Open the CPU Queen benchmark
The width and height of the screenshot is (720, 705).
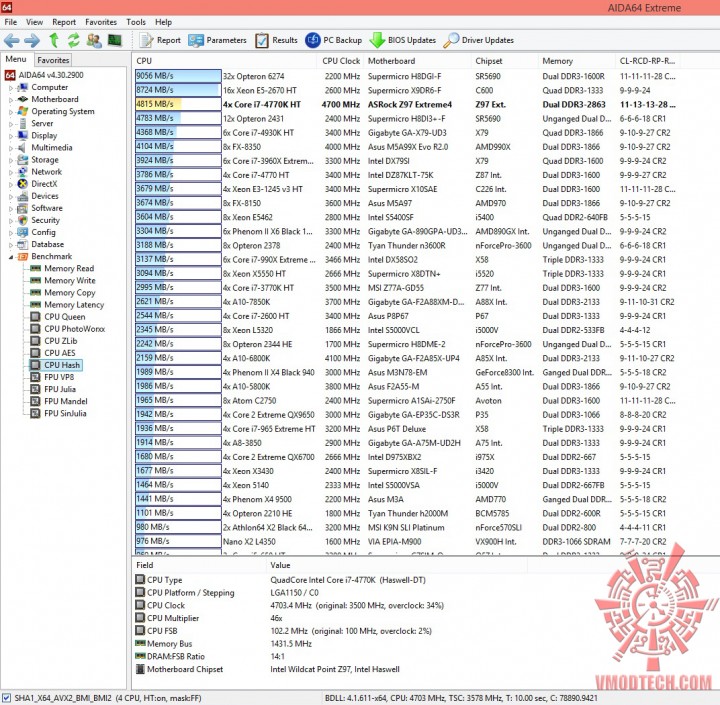(65, 316)
